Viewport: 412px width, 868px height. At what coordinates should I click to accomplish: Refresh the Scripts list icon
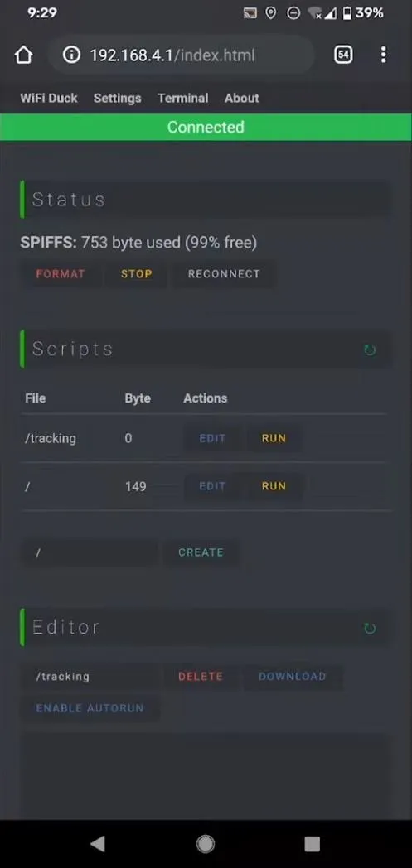[x=370, y=350]
